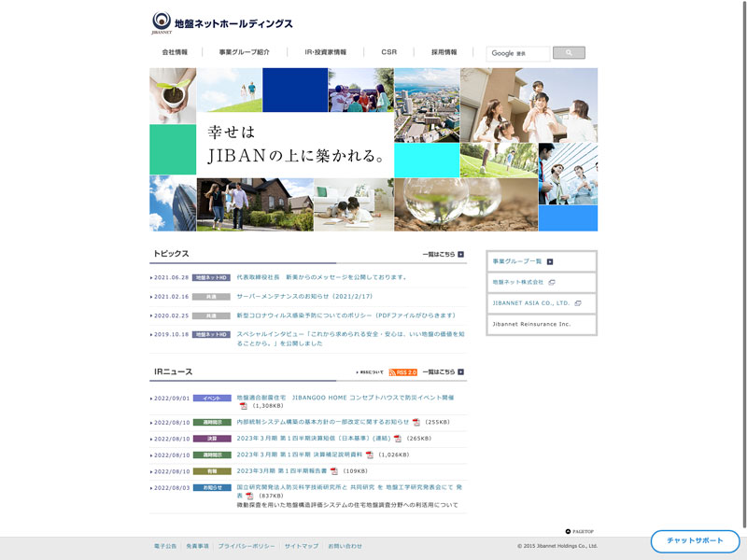Click the search magnifier button

pos(569,53)
